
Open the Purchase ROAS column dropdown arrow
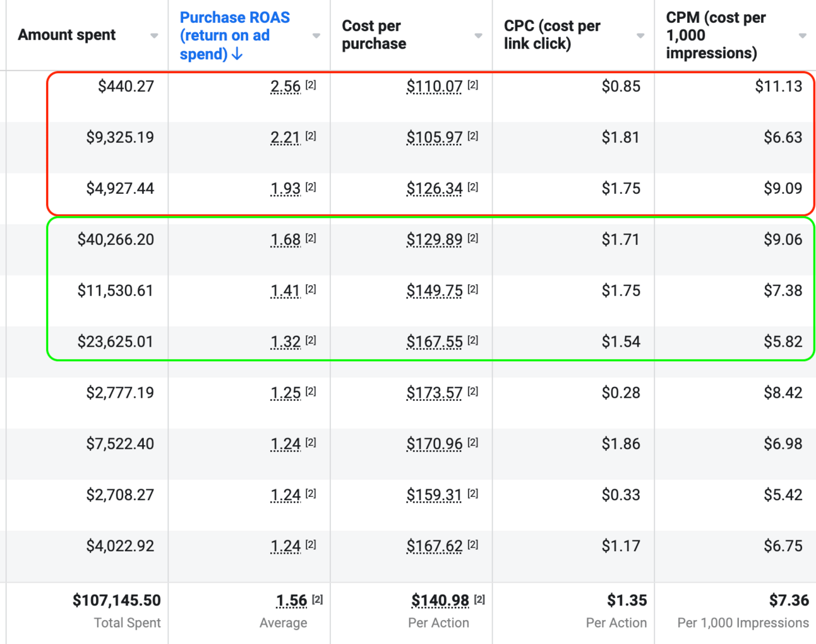(x=316, y=36)
